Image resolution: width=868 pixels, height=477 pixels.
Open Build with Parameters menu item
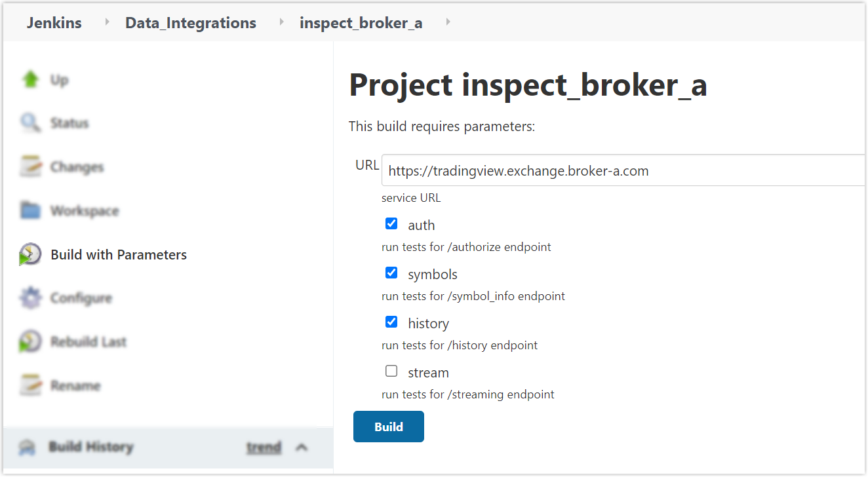(119, 255)
